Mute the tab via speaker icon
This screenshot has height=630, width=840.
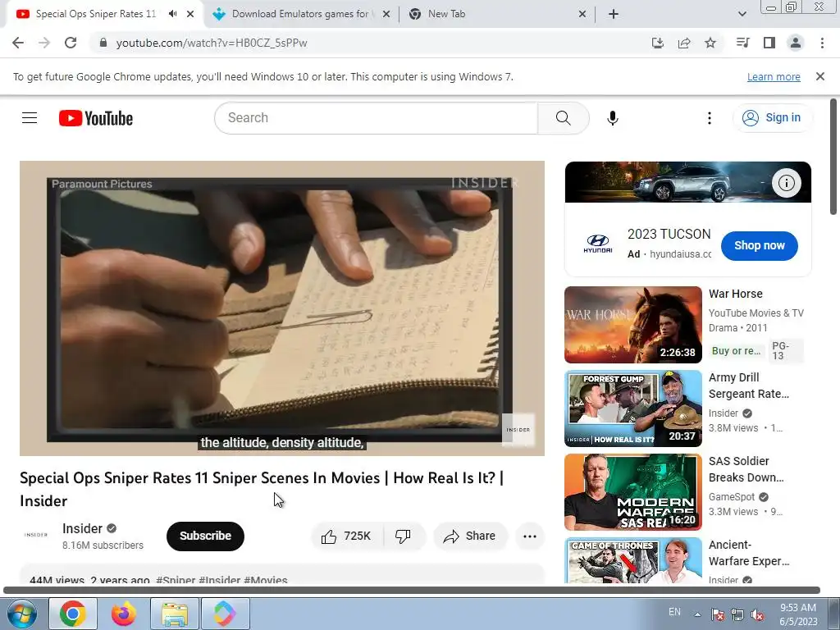[x=172, y=14]
